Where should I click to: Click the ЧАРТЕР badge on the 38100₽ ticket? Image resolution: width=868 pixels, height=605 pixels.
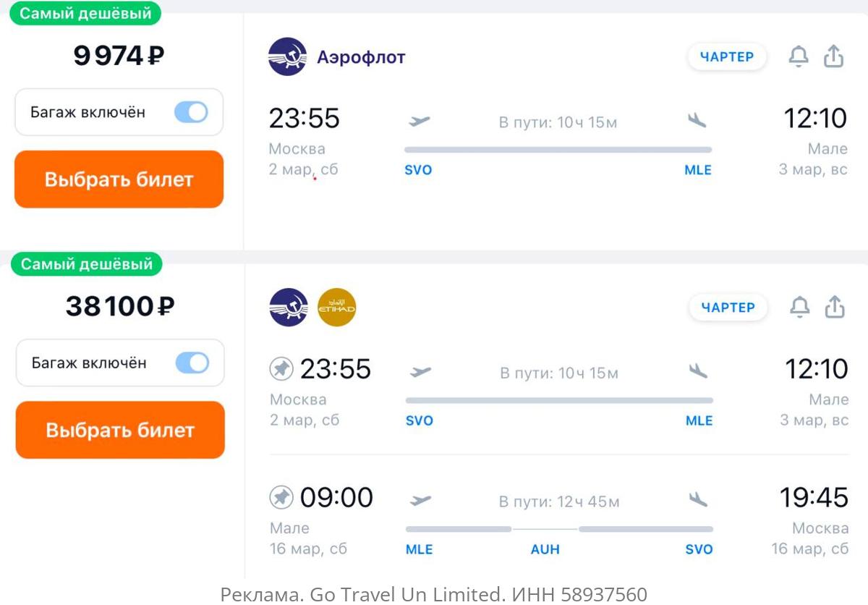(728, 308)
